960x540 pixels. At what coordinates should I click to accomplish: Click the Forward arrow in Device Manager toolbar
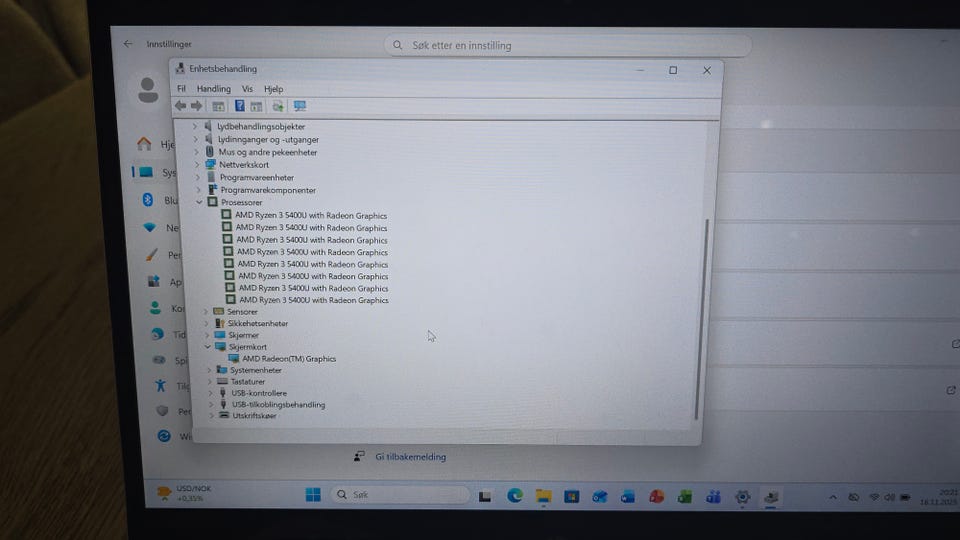pyautogui.click(x=196, y=106)
